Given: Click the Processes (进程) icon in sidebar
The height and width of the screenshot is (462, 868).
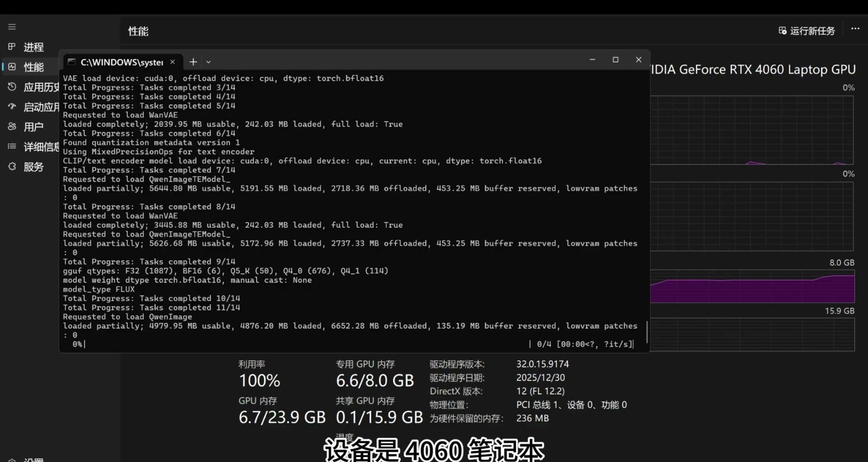Looking at the screenshot, I should pos(12,47).
